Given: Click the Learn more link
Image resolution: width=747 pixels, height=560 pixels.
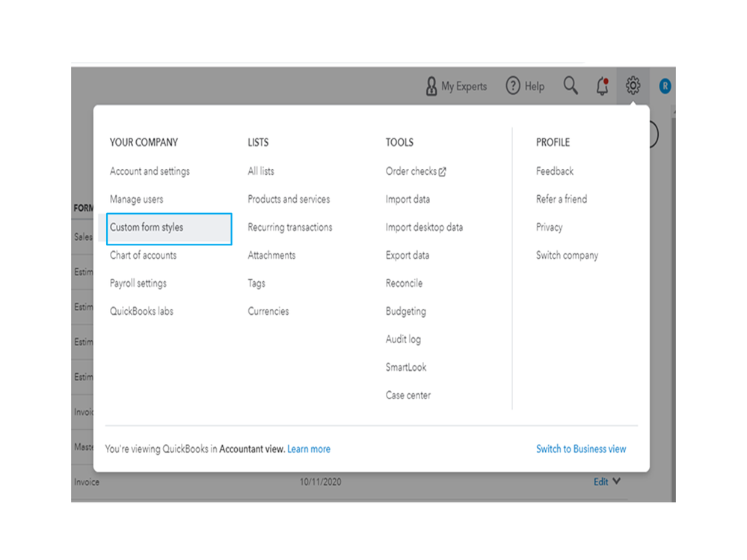Looking at the screenshot, I should [x=309, y=449].
